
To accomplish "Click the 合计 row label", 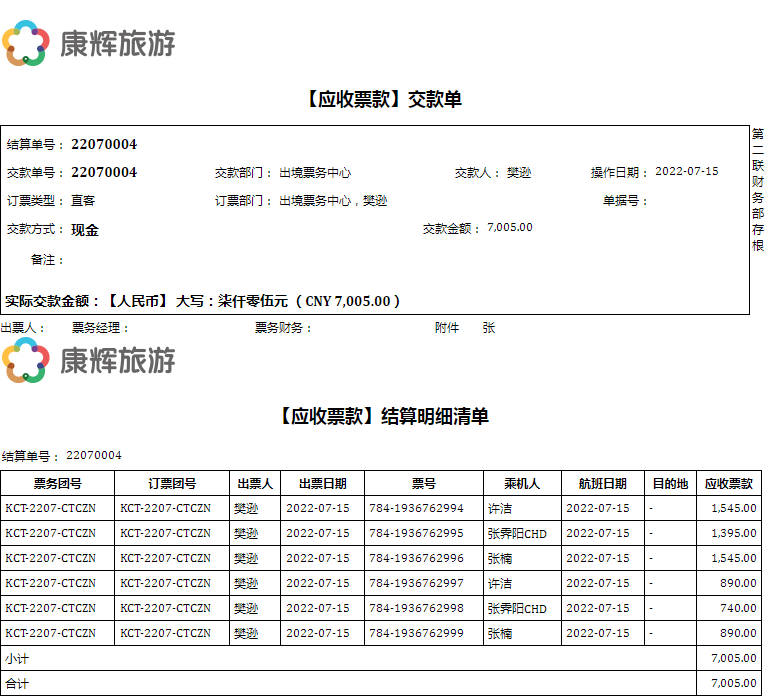I will coord(17,684).
